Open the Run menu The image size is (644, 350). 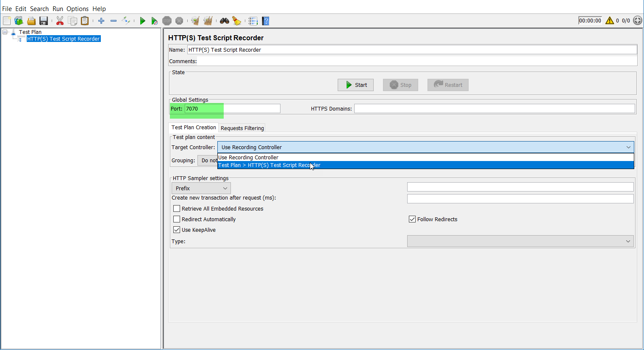58,8
